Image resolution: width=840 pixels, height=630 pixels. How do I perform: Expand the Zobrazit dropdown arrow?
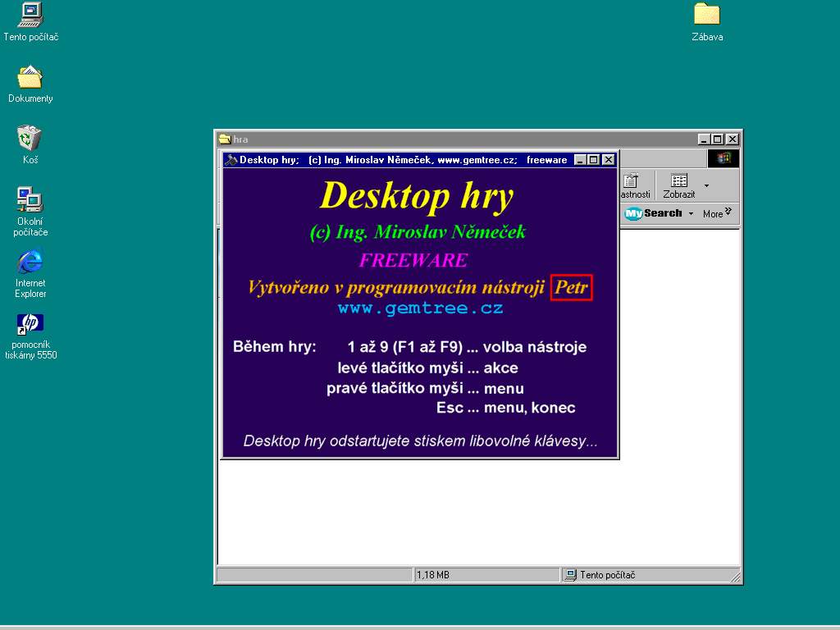707,186
